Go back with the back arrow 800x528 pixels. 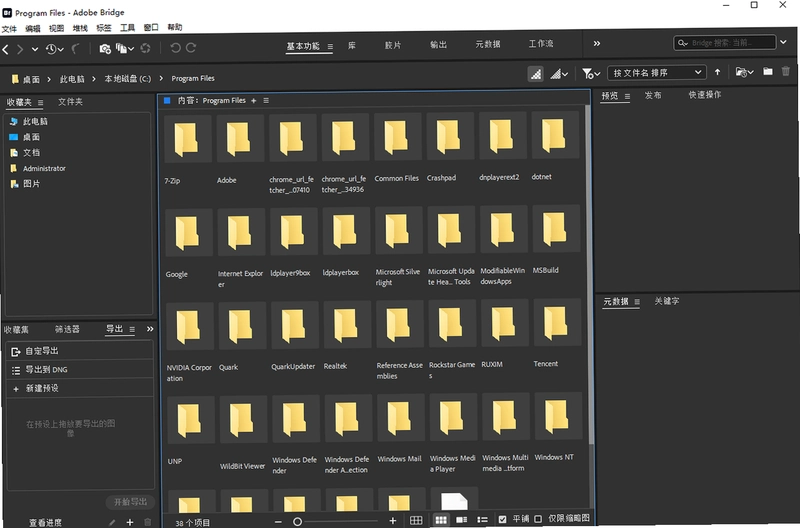[x=6, y=49]
